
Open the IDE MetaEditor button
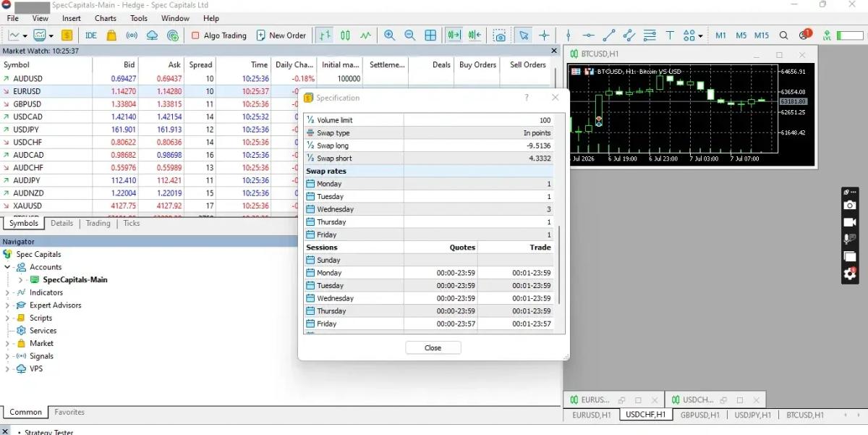click(91, 35)
